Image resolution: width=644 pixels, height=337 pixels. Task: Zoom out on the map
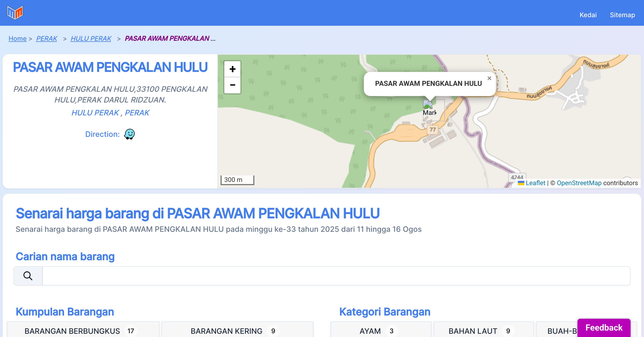(232, 85)
